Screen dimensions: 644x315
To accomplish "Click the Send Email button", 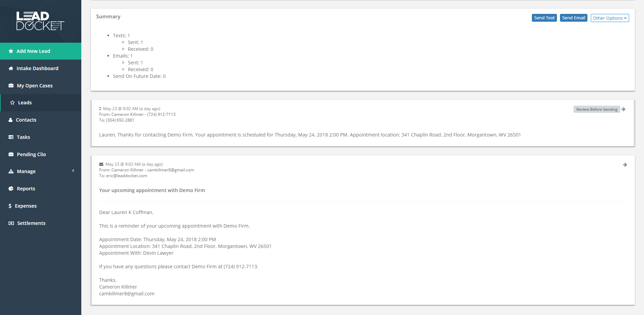I will point(574,18).
